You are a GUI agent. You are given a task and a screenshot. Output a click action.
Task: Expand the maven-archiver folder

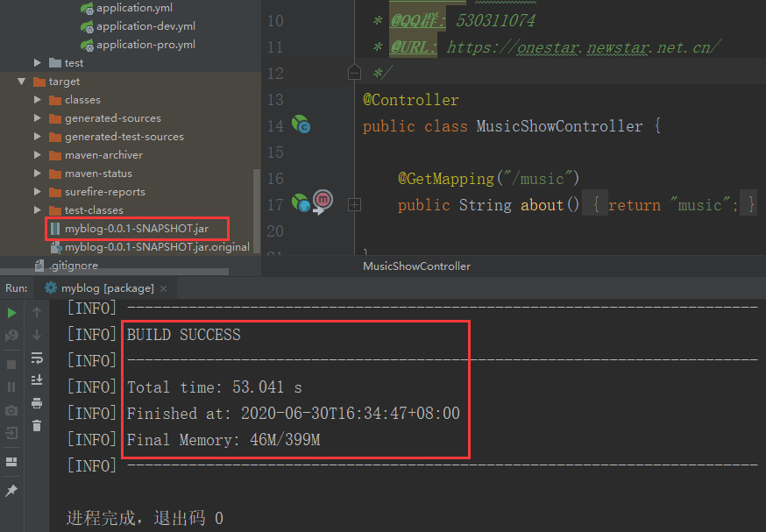tap(38, 155)
